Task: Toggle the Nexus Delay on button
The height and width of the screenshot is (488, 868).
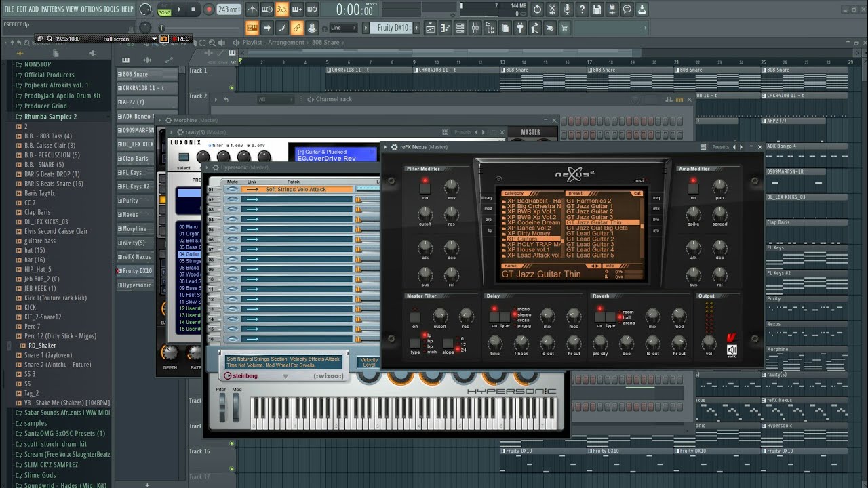Action: tap(494, 317)
